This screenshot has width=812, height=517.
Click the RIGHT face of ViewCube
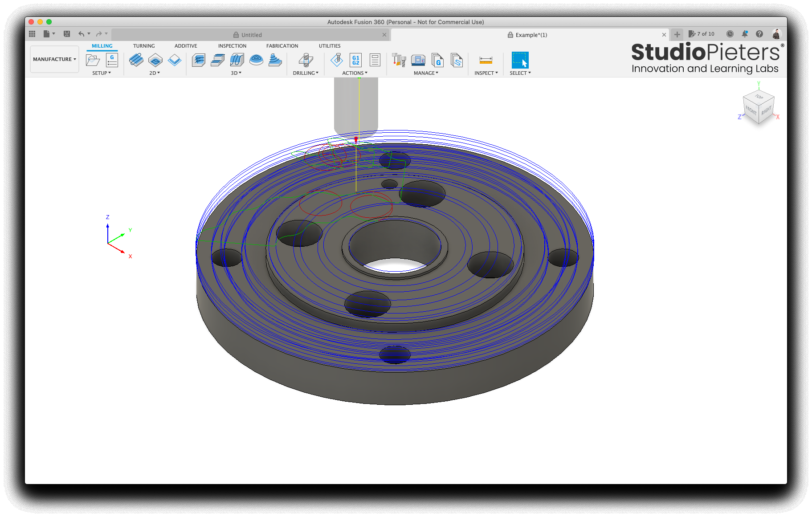(x=767, y=110)
